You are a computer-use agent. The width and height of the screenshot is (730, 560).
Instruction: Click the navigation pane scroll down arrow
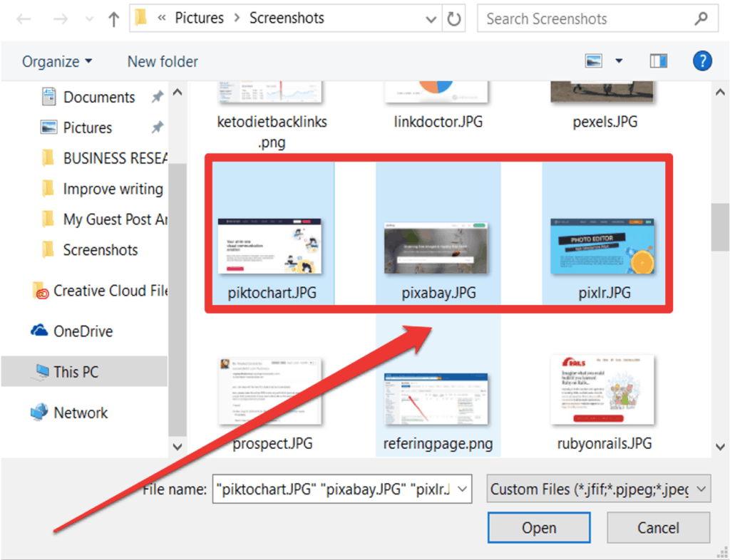coord(178,447)
